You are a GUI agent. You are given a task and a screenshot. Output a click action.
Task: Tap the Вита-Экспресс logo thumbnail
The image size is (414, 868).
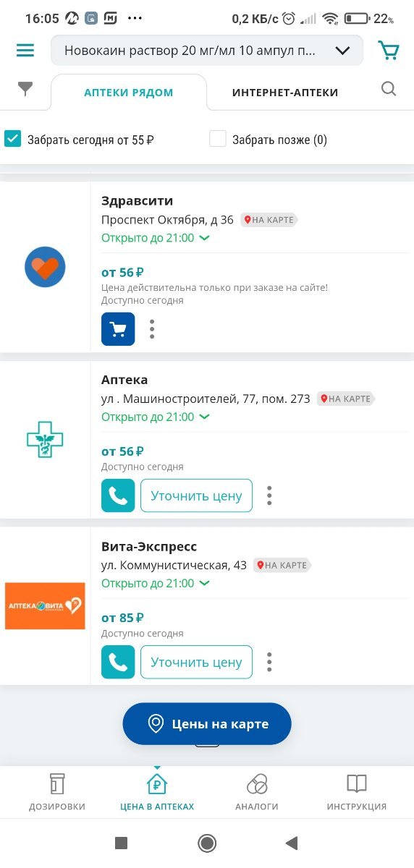point(45,605)
